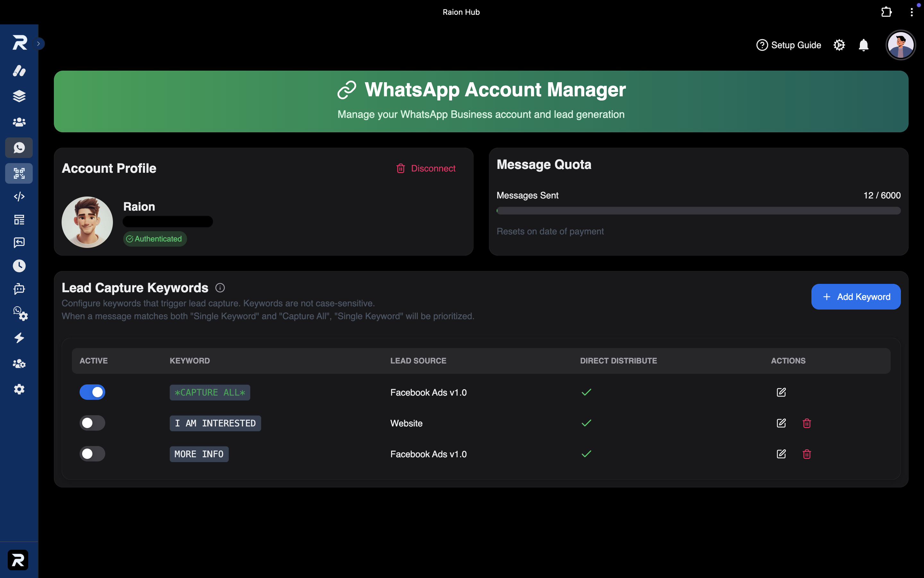Toggle on the MORE INFO keyword switch

tap(92, 454)
